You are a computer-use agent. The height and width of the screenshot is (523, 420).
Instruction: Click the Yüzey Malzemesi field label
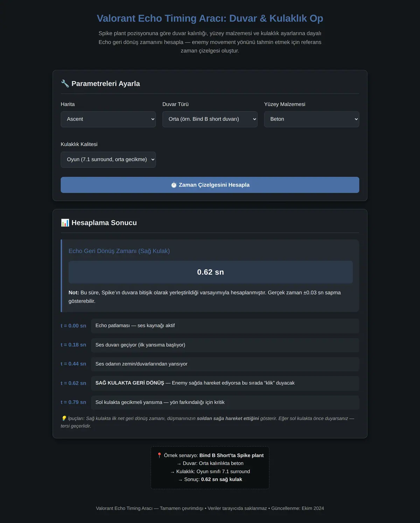coord(285,104)
